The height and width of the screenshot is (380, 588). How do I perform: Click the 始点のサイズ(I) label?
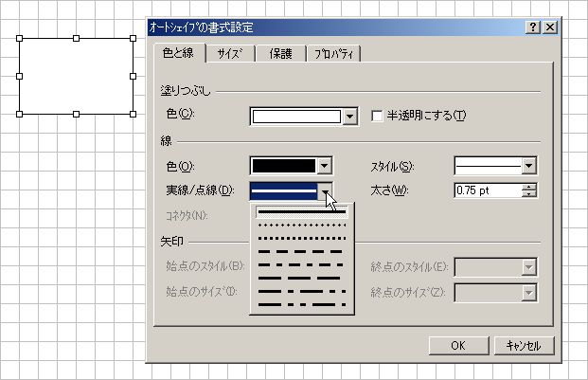coord(202,292)
